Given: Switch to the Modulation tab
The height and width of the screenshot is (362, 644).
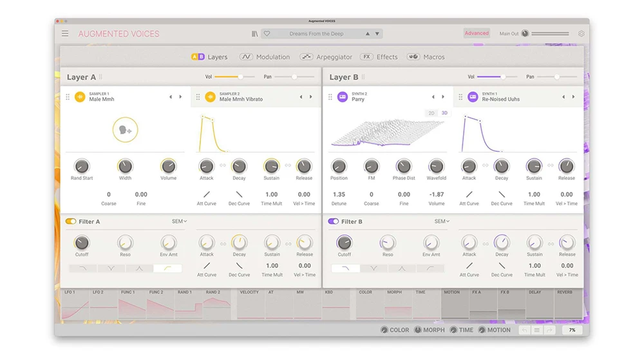Looking at the screenshot, I should (265, 57).
